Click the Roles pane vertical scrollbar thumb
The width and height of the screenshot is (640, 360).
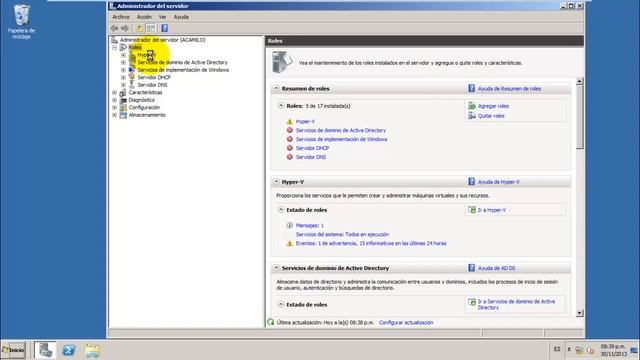pyautogui.click(x=579, y=117)
